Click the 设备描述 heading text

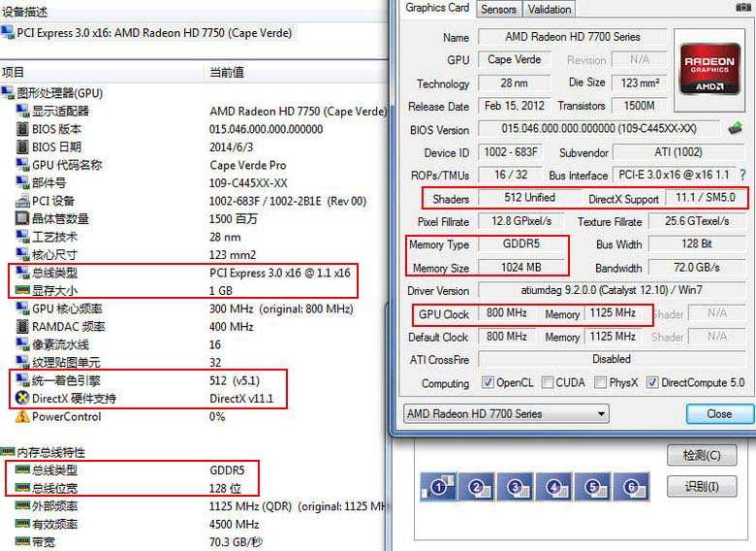coord(24,11)
